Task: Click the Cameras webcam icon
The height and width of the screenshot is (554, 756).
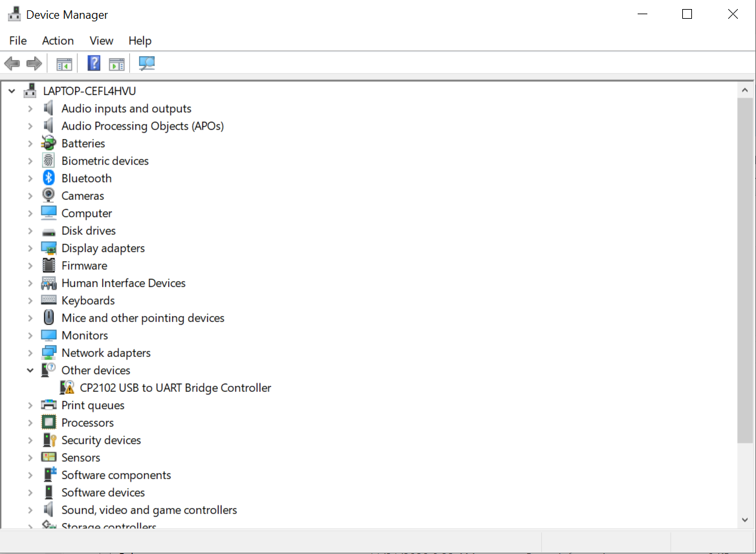Action: 49,195
